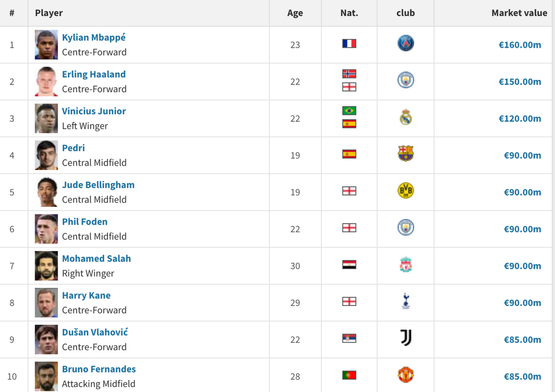
Task: Click Manchester City crest in Haaland's row
Action: click(405, 80)
